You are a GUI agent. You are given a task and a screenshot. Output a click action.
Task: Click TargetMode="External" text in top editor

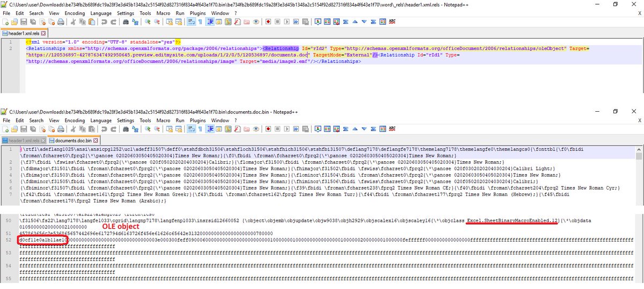[x=342, y=55]
